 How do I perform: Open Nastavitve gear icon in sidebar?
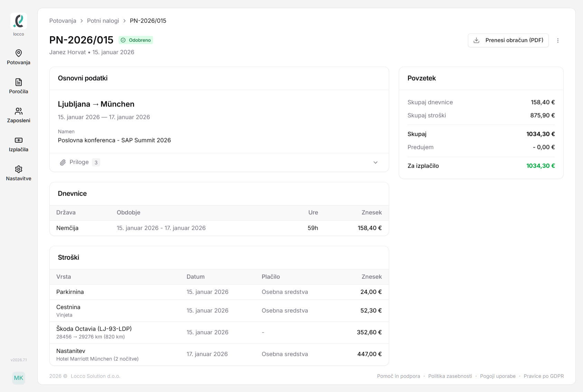click(x=19, y=169)
